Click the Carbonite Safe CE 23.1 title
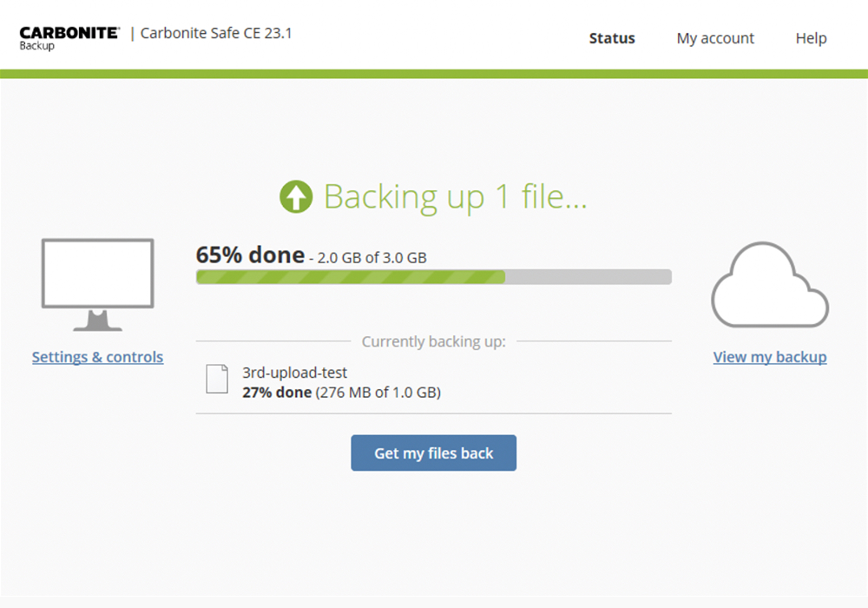This screenshot has width=868, height=608. (x=217, y=33)
